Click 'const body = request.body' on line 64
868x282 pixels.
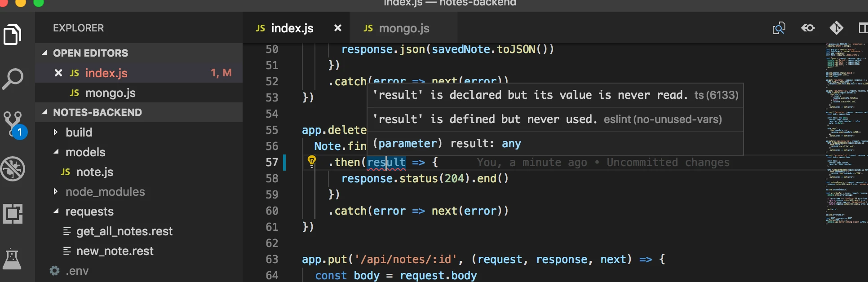coord(396,275)
